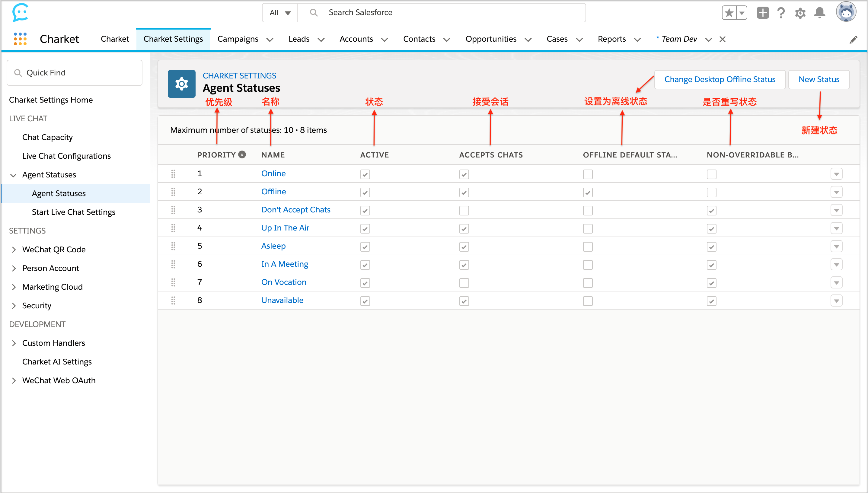The width and height of the screenshot is (868, 493).
Task: Click drag handle of Up In The Air row
Action: pyautogui.click(x=173, y=228)
